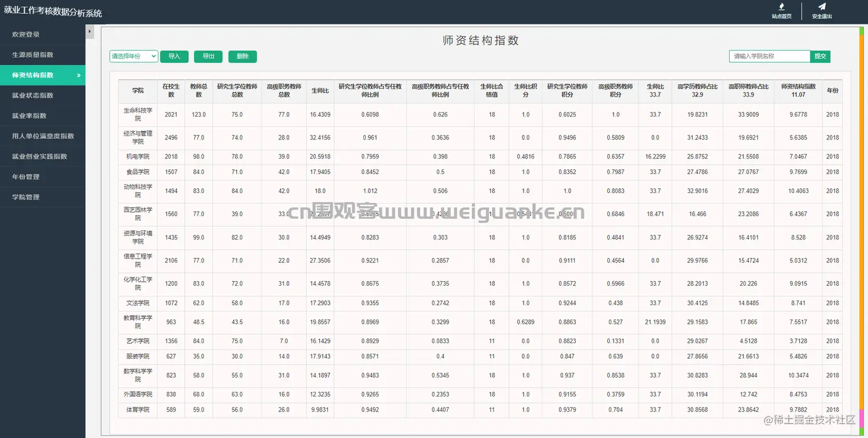Select the 动物科技学院 row name
This screenshot has height=438, width=868.
pyautogui.click(x=138, y=191)
